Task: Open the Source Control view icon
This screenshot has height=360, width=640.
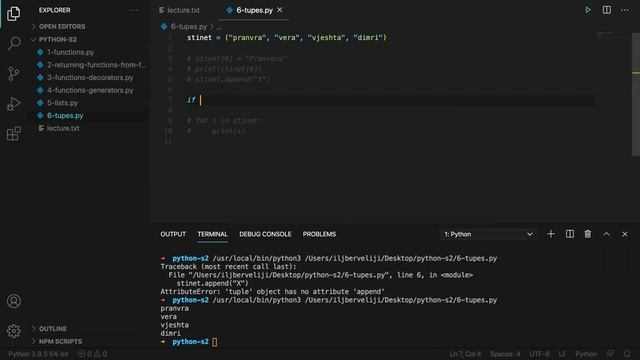Action: [x=13, y=73]
